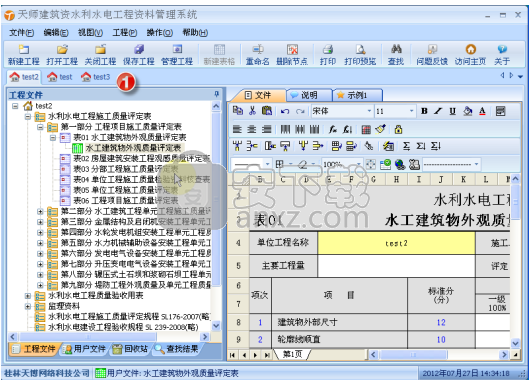Screen dimensions: 531x384
Task: Center align the cell text
Action: click(x=252, y=129)
